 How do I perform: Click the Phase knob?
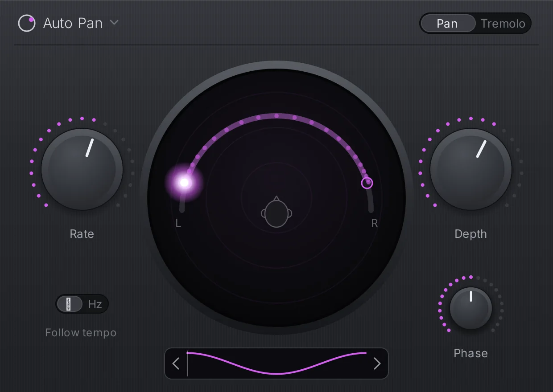470,308
